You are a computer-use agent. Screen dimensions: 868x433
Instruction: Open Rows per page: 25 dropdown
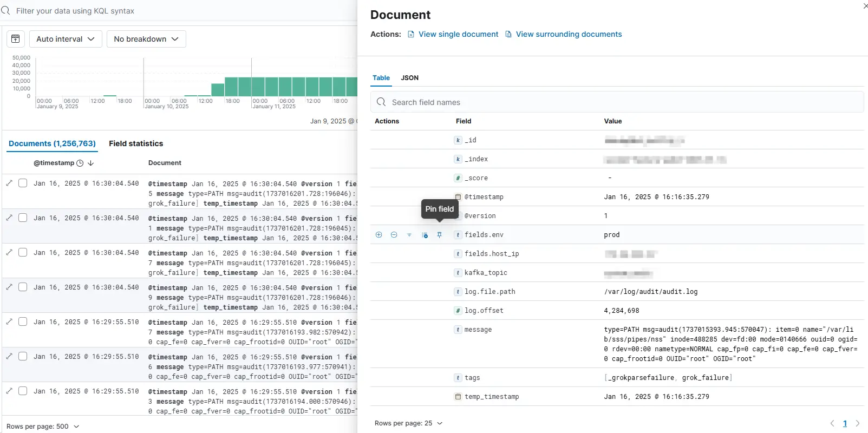point(408,423)
